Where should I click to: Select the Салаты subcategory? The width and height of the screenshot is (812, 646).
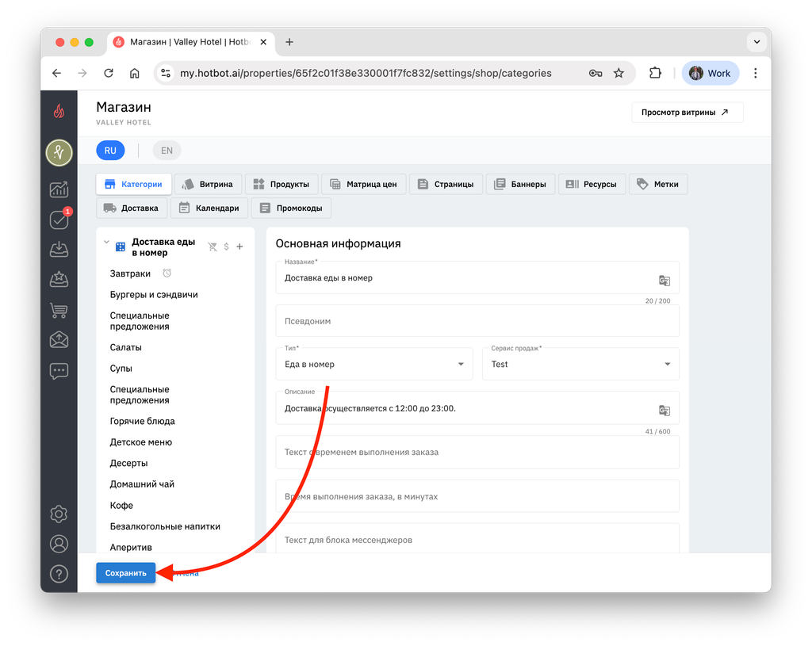click(126, 347)
